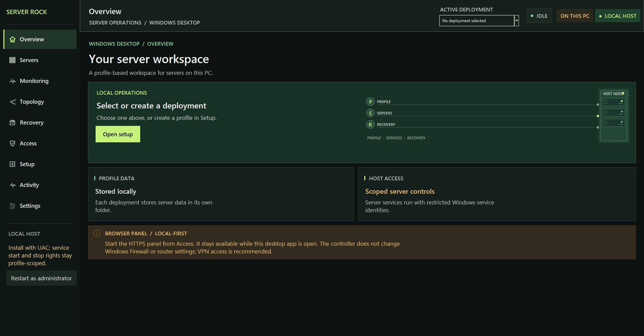Click green WINDOWS DESKTOP breadcrumb above title
The width and height of the screenshot is (644, 336).
[114, 44]
